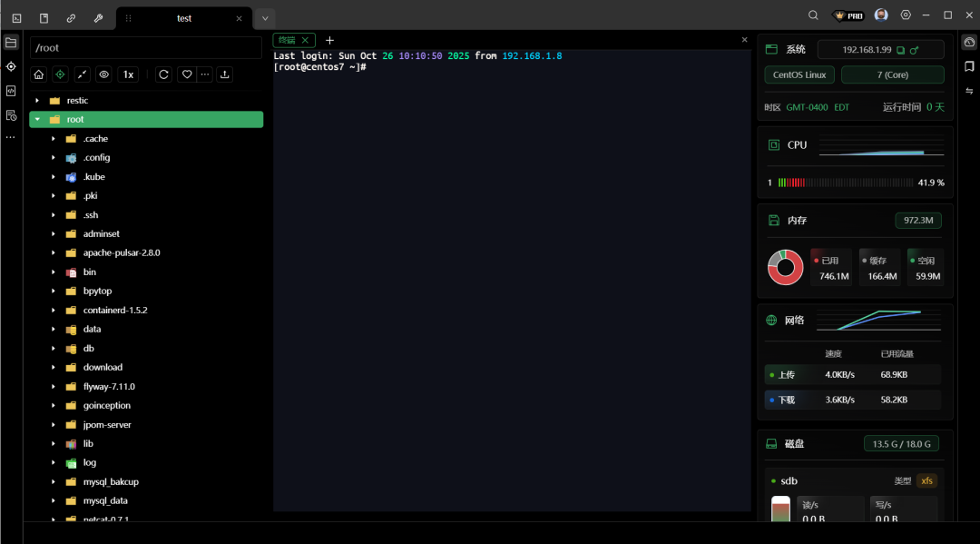Open the dashboard gauge icon in the right sidebar
The width and height of the screenshot is (980, 544).
point(969,43)
